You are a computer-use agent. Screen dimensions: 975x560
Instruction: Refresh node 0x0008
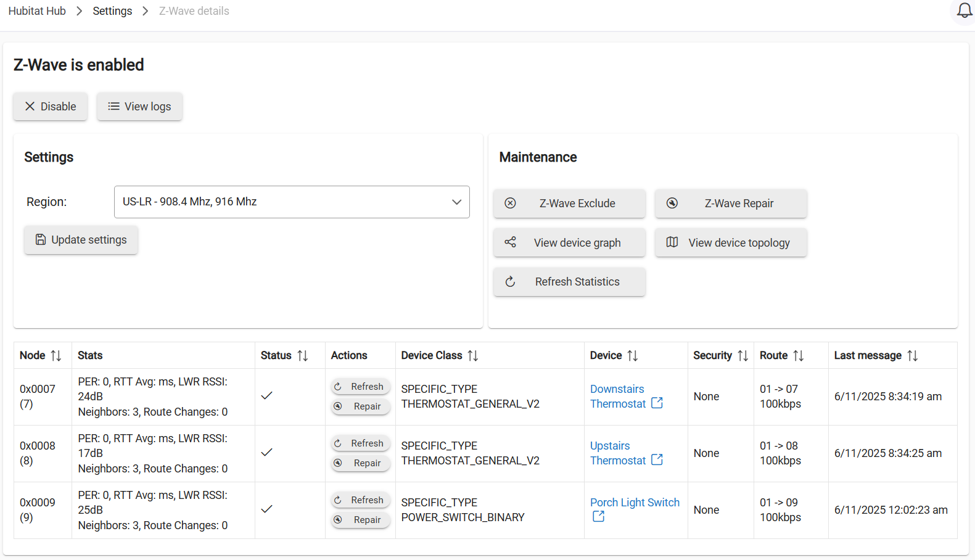(x=360, y=443)
